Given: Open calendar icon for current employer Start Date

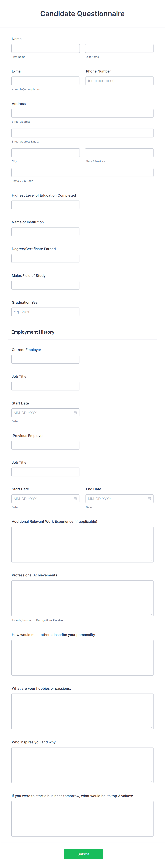Looking at the screenshot, I should pyautogui.click(x=75, y=413).
